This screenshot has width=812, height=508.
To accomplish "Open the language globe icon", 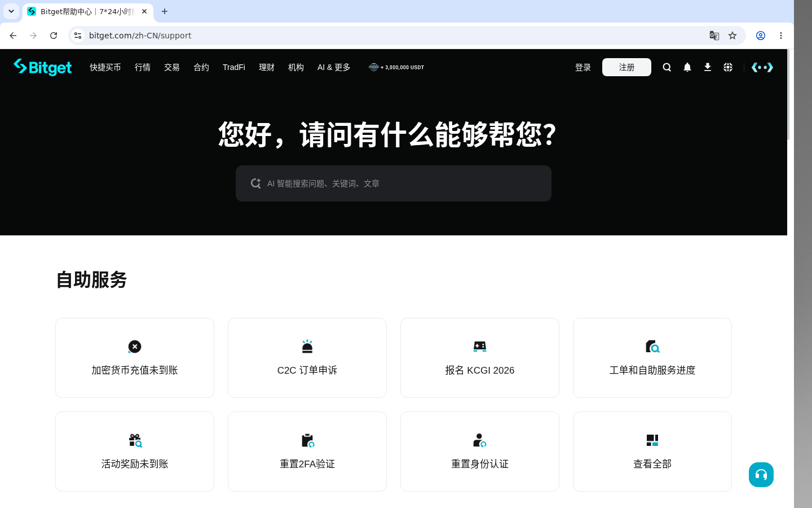I will point(728,67).
